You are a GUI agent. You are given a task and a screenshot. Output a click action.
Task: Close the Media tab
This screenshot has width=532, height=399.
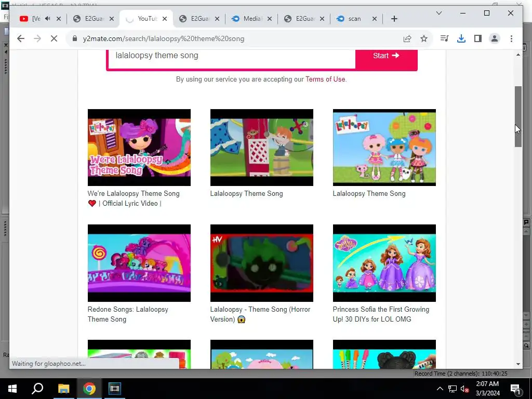[x=270, y=19]
